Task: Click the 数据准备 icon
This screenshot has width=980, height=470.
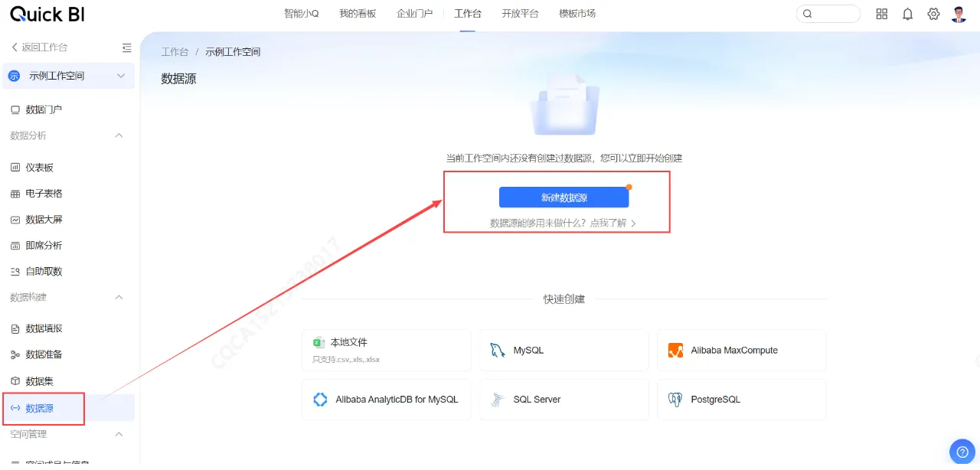Action: [15, 355]
